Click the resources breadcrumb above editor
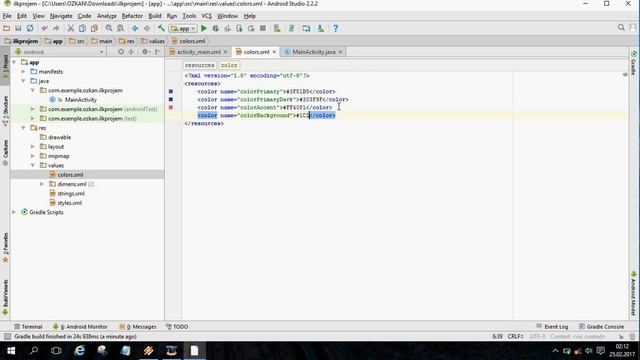 click(x=199, y=65)
